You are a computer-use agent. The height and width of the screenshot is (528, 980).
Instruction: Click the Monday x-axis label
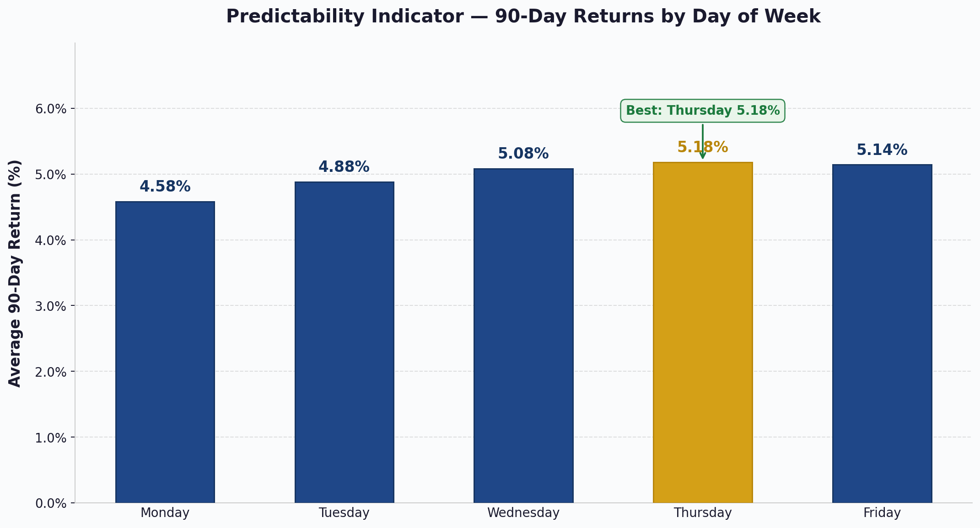point(165,513)
